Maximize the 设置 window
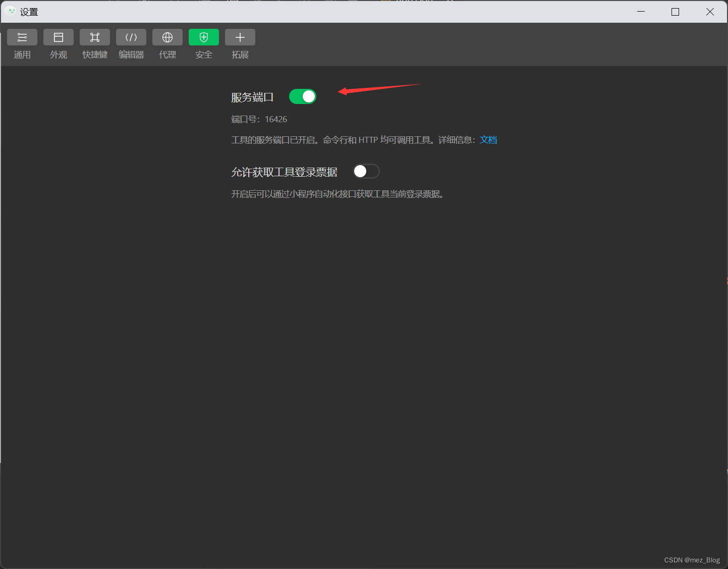Image resolution: width=728 pixels, height=569 pixels. pos(676,12)
